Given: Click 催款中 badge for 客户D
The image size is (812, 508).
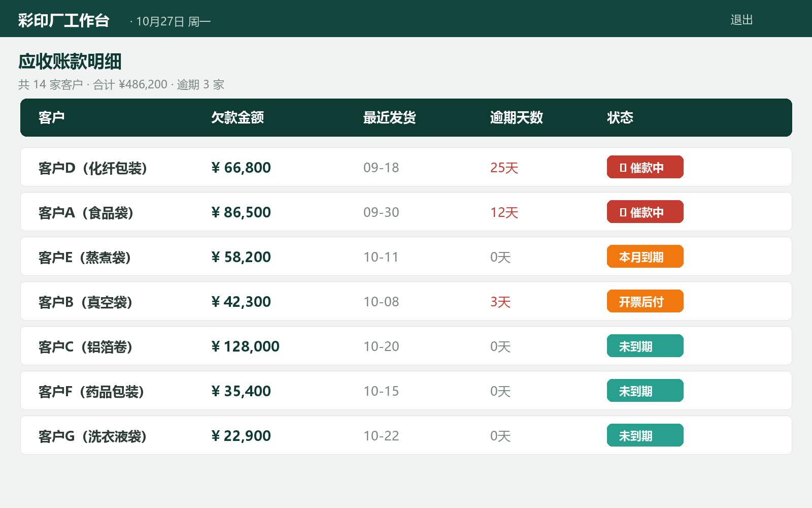Looking at the screenshot, I should click(645, 167).
